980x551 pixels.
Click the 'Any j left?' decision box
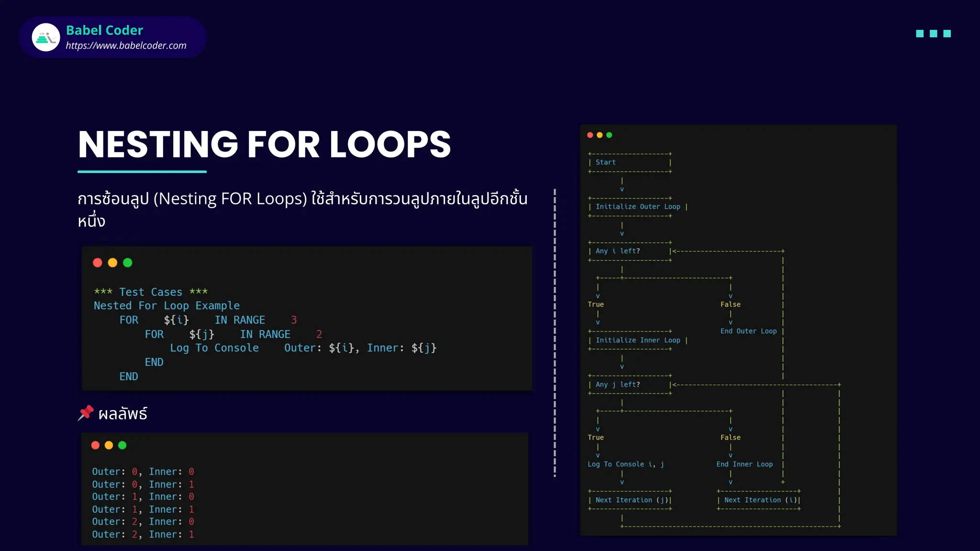tap(630, 385)
